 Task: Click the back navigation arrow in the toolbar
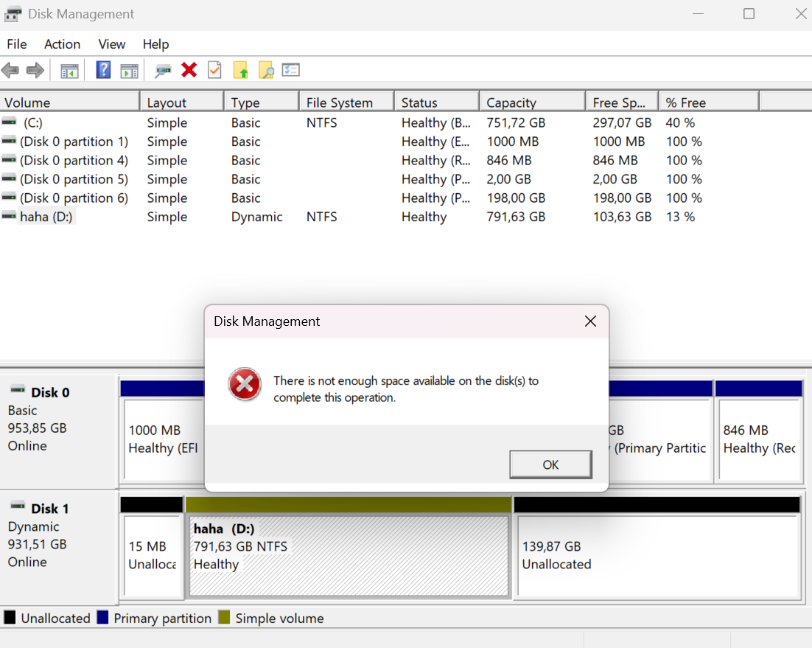point(10,70)
